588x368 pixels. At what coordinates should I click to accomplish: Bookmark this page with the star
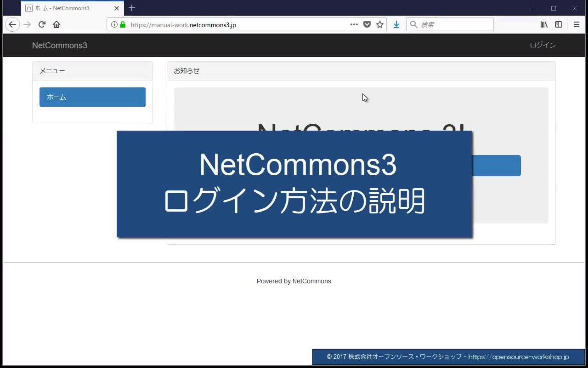coord(380,24)
